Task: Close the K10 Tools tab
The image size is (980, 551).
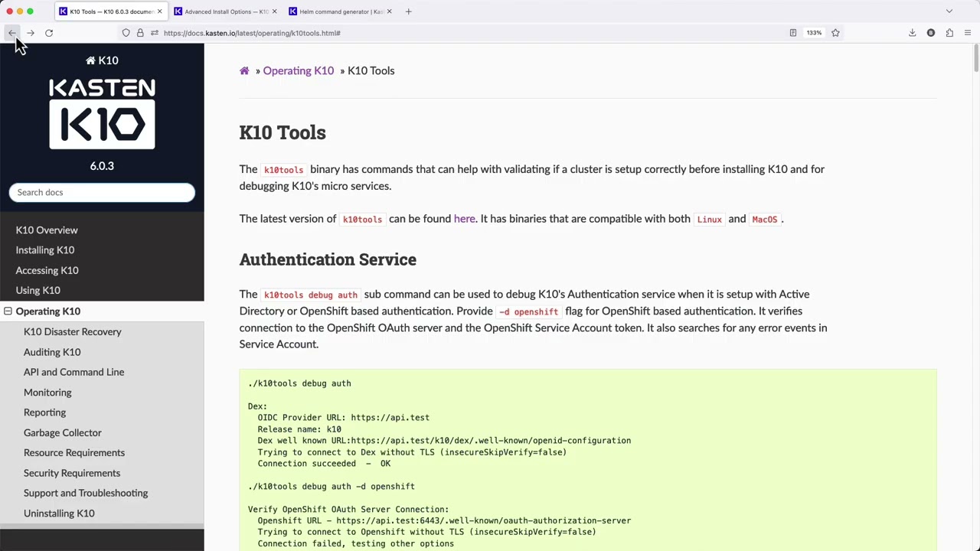Action: tap(159, 11)
